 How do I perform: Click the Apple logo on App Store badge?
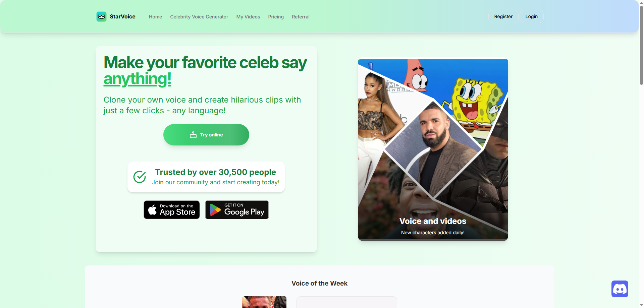click(x=152, y=210)
